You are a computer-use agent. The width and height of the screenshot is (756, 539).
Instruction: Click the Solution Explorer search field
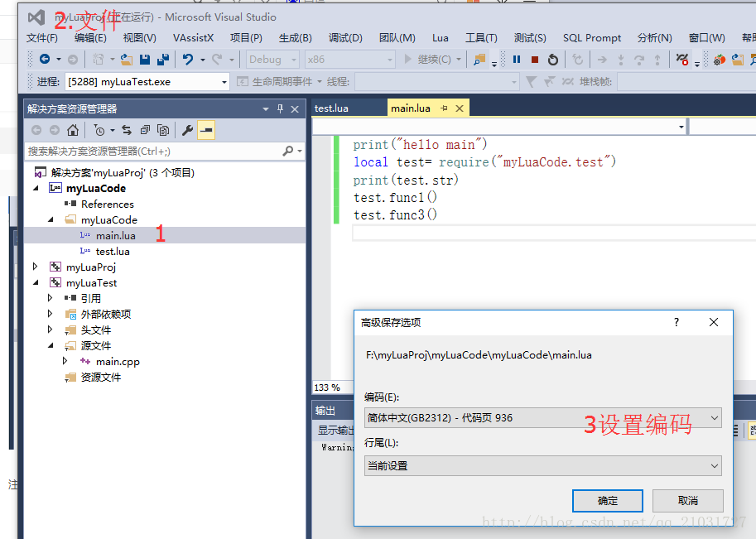(153, 152)
